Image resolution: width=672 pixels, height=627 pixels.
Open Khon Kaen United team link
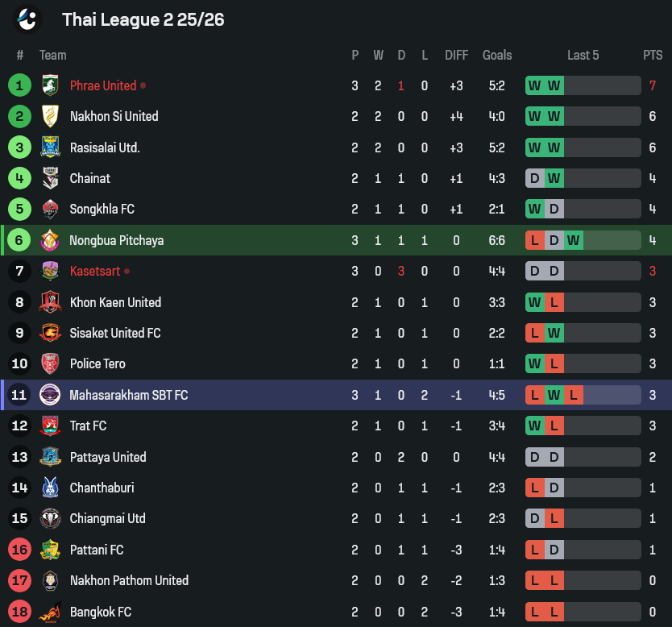116,302
